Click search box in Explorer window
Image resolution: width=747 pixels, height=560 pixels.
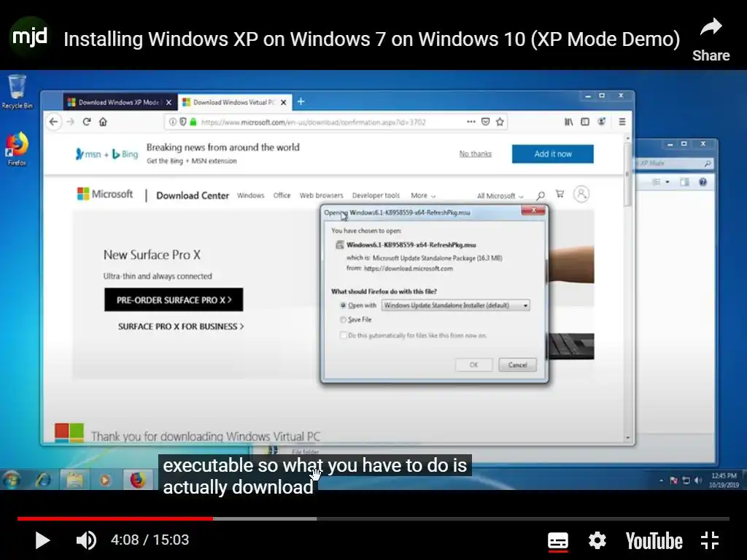(673, 163)
